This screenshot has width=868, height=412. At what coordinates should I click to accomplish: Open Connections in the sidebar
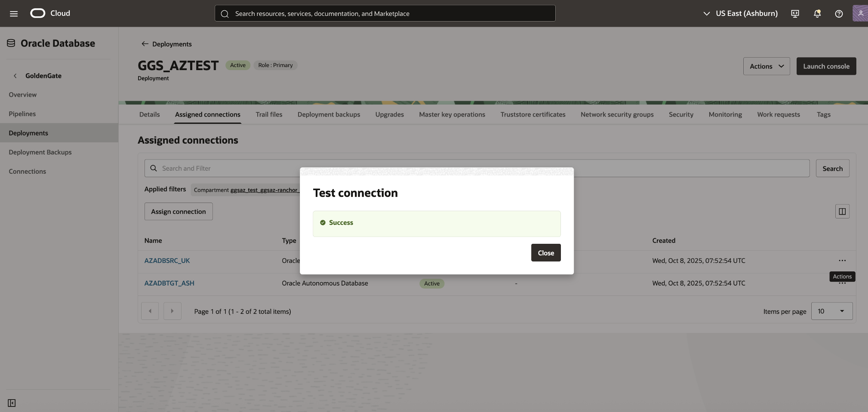tap(28, 171)
